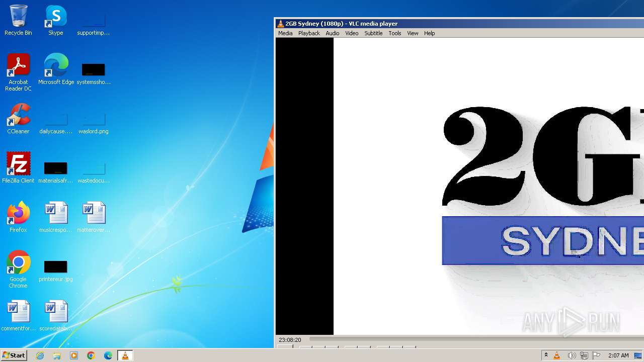Open Action Center flag icon
This screenshot has width=644, height=362.
[596, 355]
